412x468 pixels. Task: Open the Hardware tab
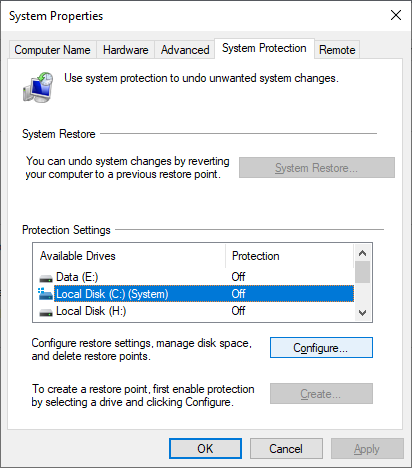[x=125, y=50]
